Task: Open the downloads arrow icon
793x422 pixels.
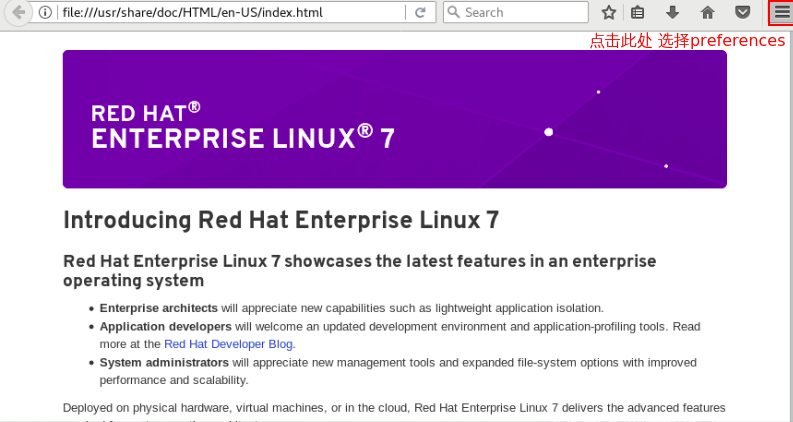Action: click(672, 13)
